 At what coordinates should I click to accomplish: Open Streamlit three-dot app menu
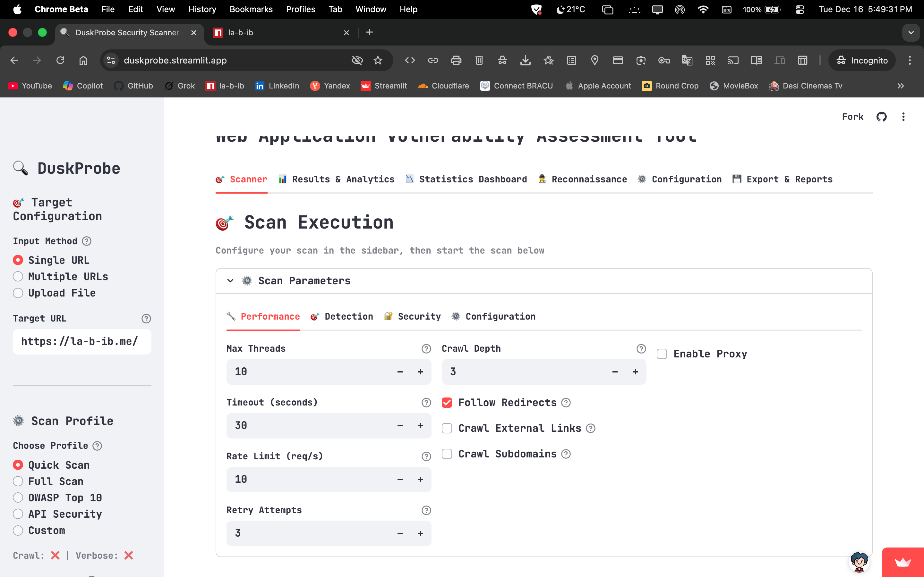[903, 117]
